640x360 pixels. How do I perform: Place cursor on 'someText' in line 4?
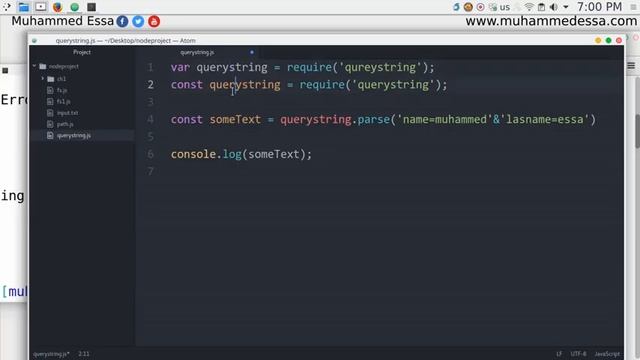click(x=235, y=119)
